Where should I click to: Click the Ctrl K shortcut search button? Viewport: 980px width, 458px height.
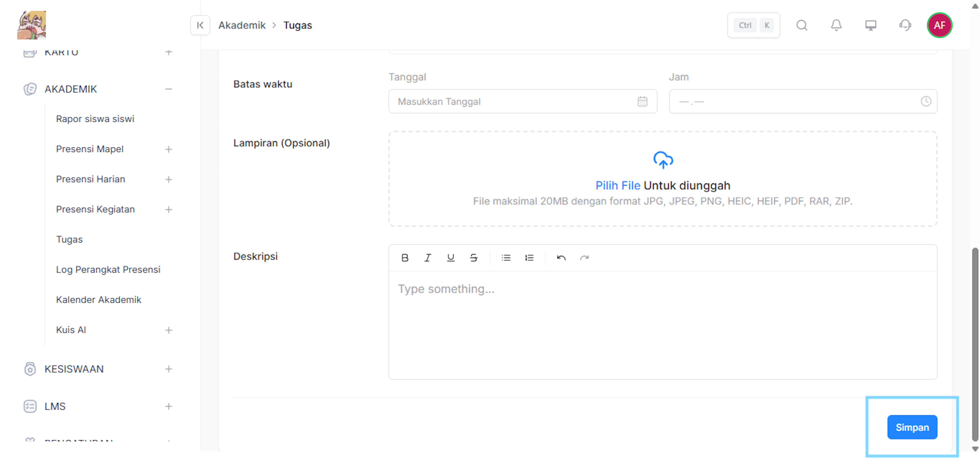[x=753, y=25]
